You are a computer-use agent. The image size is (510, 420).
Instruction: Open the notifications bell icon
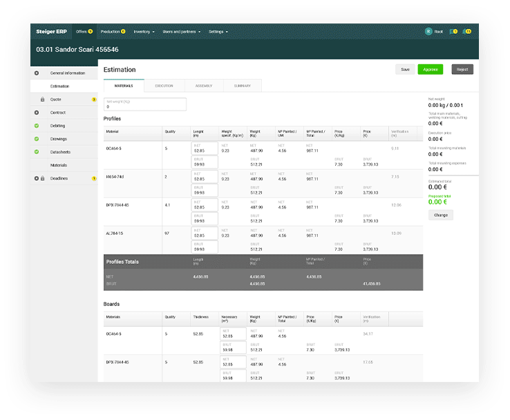click(466, 32)
